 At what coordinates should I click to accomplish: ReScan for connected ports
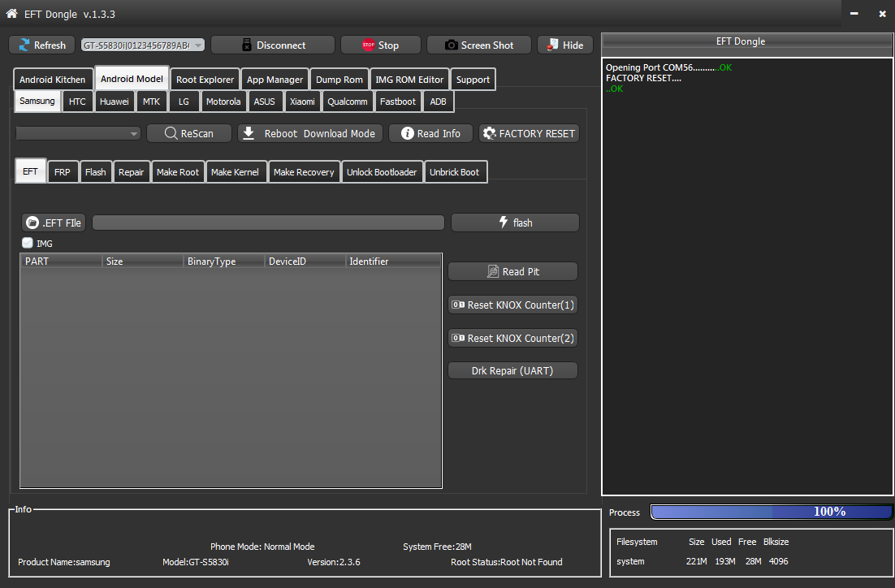pos(189,133)
